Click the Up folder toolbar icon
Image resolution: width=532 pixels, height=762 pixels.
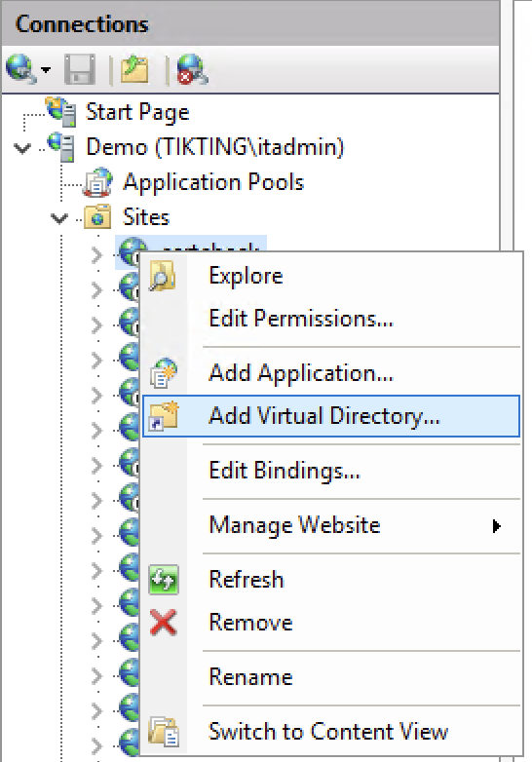[x=134, y=69]
